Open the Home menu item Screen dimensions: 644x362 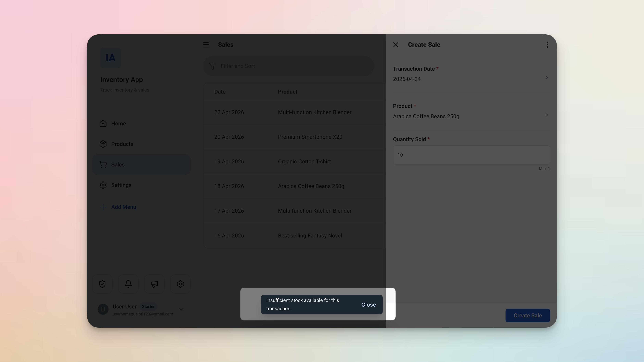coord(141,123)
